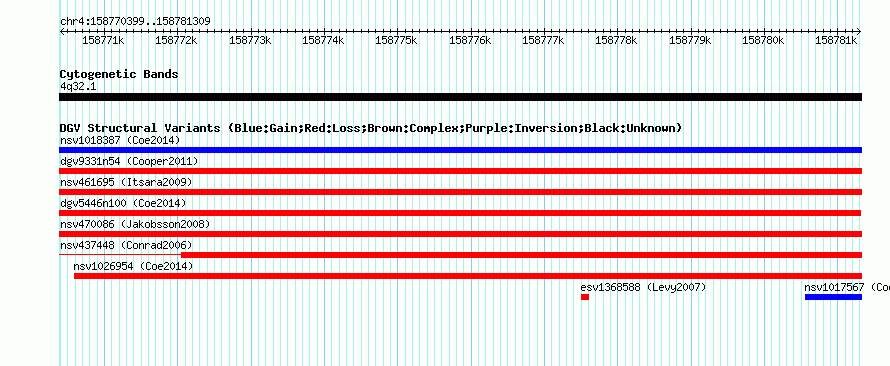
Task: Click the small red esv1368588 bar
Action: tap(585, 297)
